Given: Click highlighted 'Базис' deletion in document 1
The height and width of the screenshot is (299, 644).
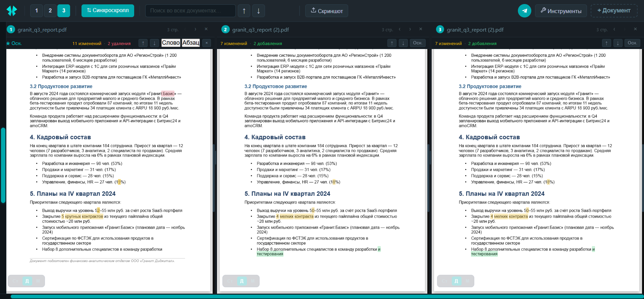Looking at the screenshot, I should (168, 94).
